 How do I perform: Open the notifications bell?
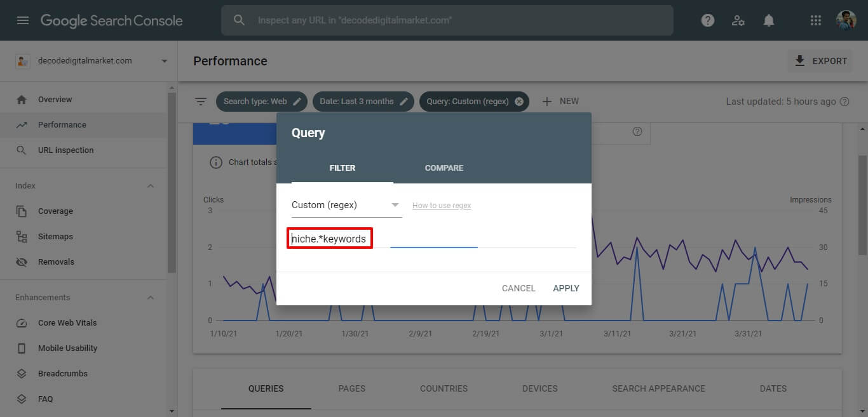tap(769, 20)
